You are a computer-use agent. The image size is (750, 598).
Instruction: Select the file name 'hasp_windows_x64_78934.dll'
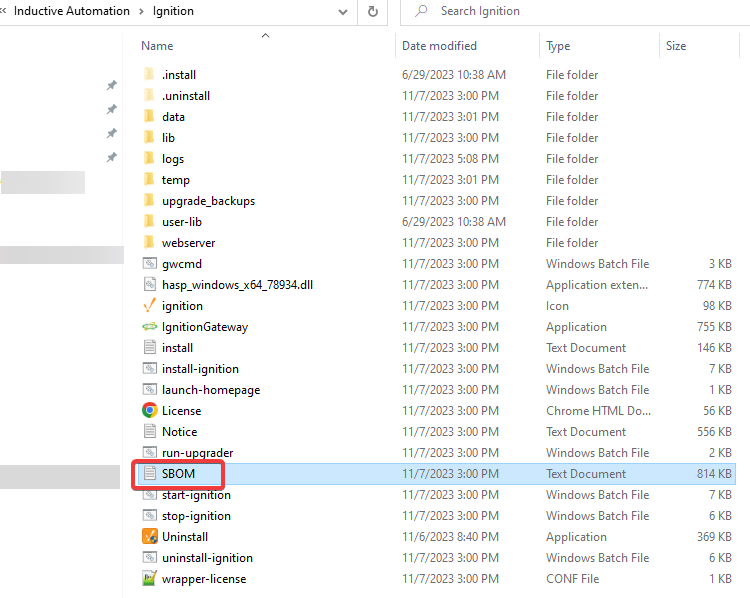click(x=237, y=285)
